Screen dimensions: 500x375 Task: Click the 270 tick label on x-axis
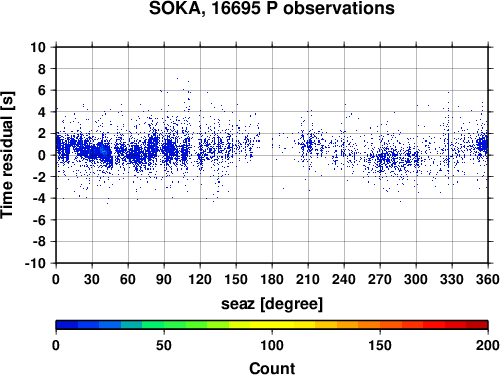(380, 279)
